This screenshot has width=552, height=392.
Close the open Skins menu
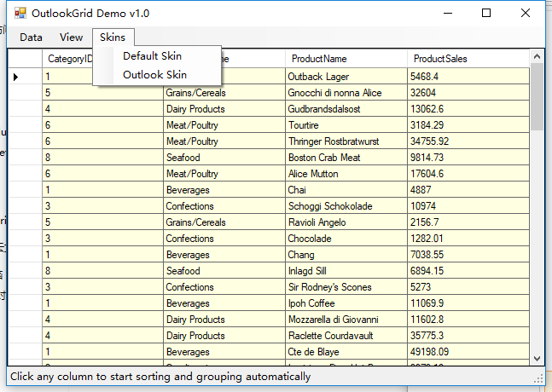113,37
